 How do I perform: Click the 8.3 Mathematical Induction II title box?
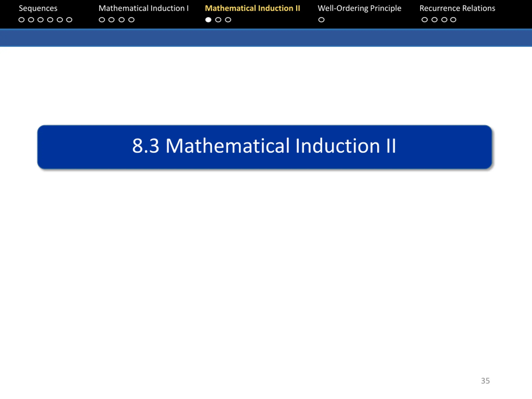[x=265, y=147]
